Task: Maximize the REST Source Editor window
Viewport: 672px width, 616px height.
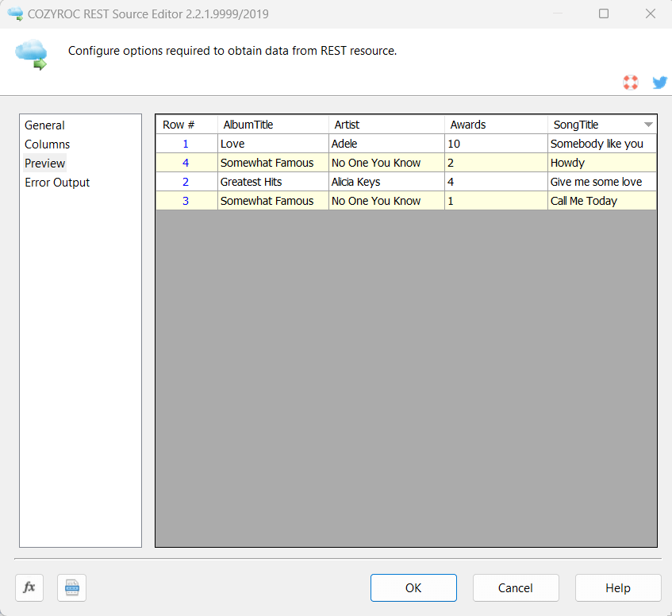Action: tap(604, 13)
